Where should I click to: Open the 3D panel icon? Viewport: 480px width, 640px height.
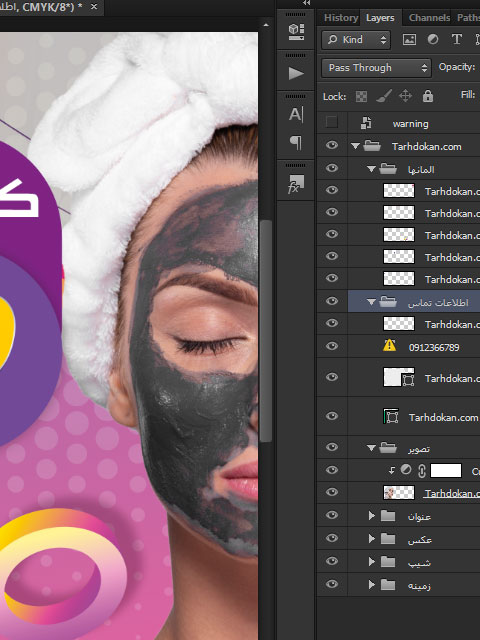click(x=296, y=32)
